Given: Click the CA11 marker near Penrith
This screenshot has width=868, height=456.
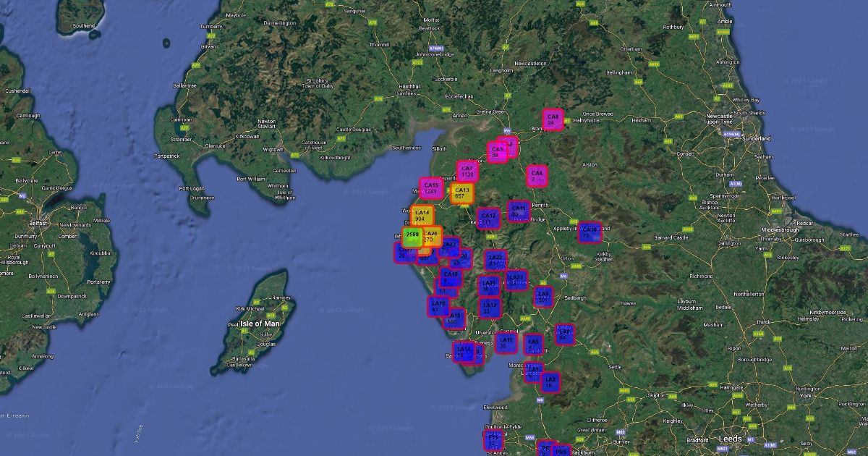Looking at the screenshot, I should (x=519, y=211).
